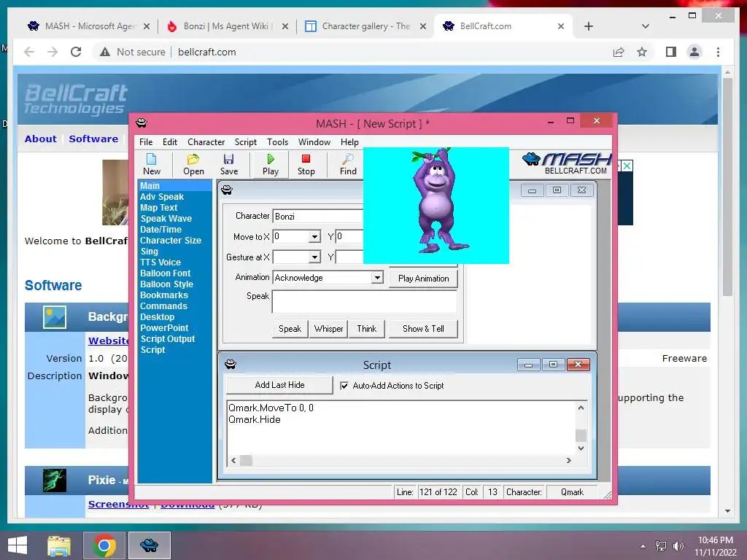This screenshot has height=560, width=747.
Task: Stop playback with red Stop icon
Action: 306,164
